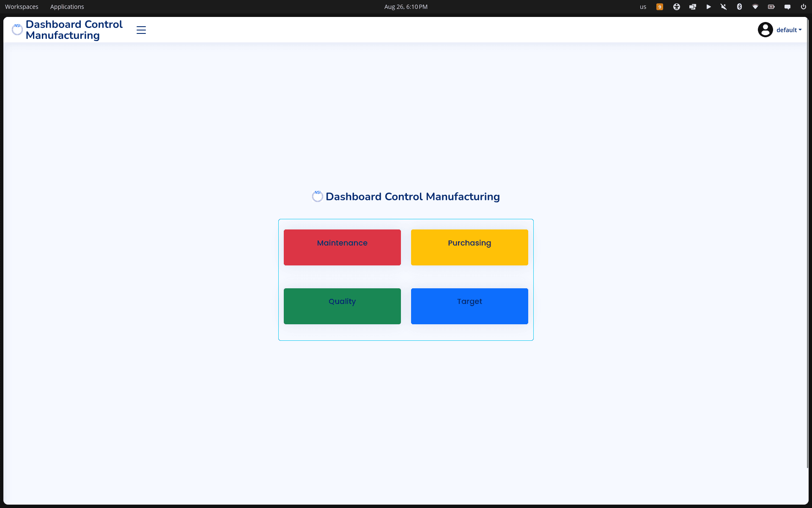Open the Bluetooth tray icon

point(739,7)
